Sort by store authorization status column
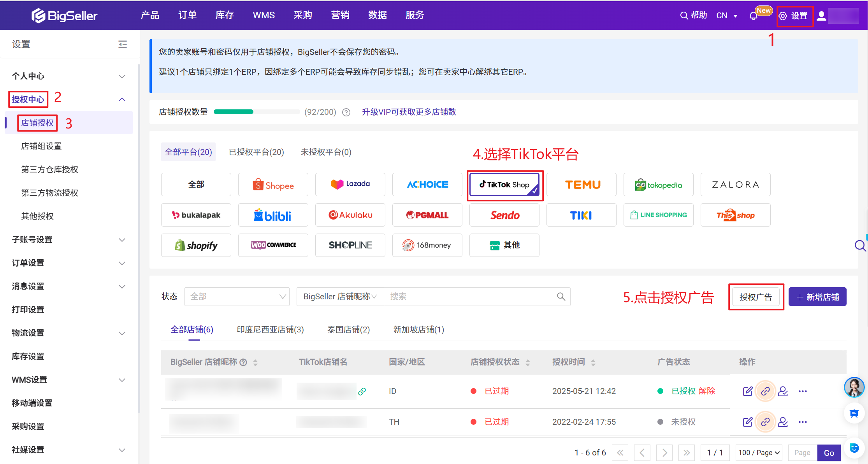The width and height of the screenshot is (868, 464). click(x=528, y=363)
